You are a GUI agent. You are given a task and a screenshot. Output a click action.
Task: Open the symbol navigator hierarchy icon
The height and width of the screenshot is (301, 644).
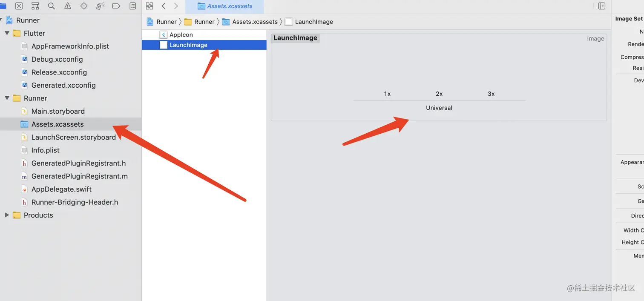point(35,6)
